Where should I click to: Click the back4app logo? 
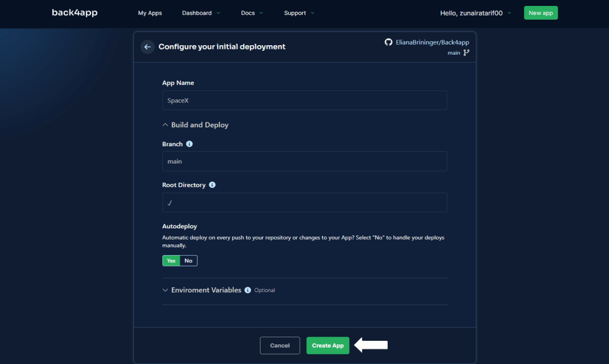[74, 12]
